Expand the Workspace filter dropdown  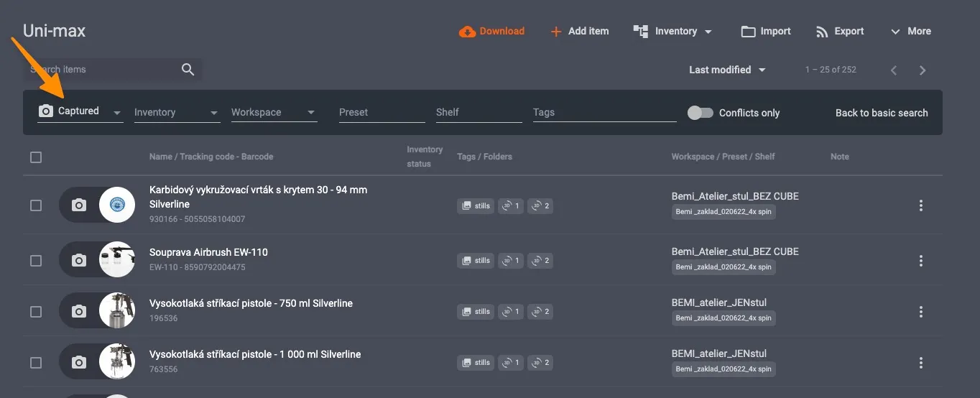(274, 112)
